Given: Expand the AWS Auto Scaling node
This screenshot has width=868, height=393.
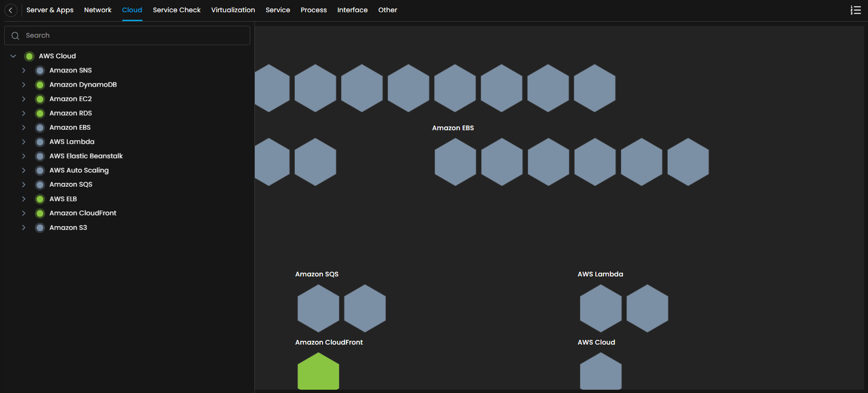Looking at the screenshot, I should pyautogui.click(x=24, y=170).
